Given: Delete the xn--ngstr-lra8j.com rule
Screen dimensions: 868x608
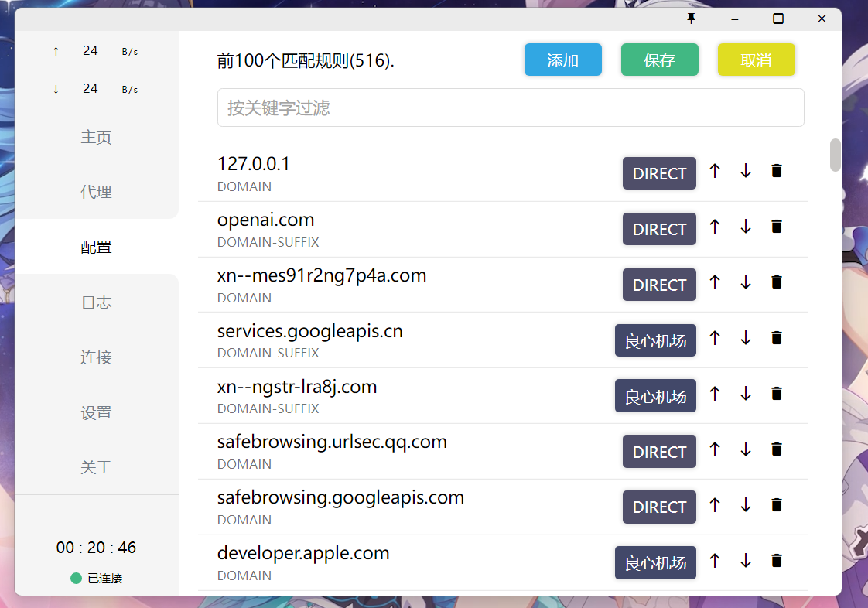Looking at the screenshot, I should pos(777,394).
